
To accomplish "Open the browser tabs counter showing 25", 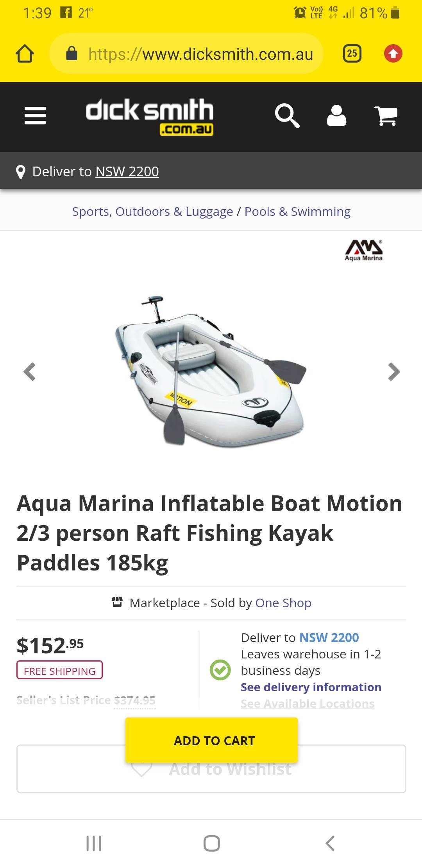I will 352,54.
